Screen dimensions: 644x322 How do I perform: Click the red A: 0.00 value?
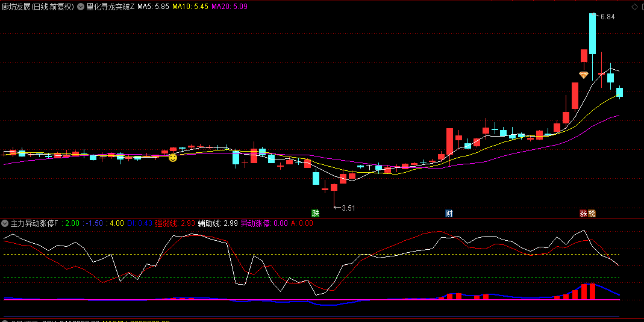tap(302, 223)
